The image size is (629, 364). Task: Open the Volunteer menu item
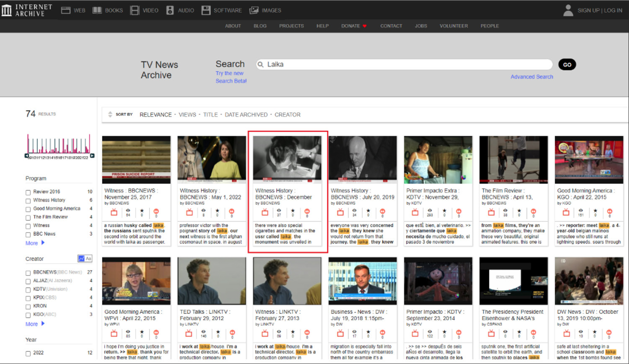(x=454, y=26)
